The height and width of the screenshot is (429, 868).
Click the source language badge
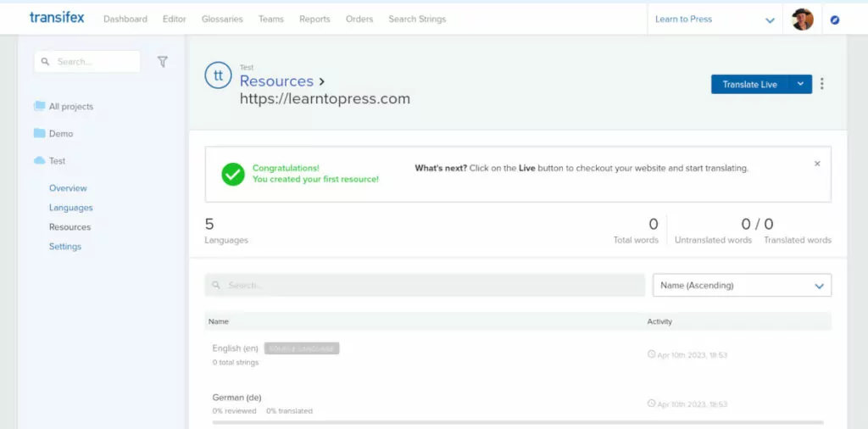click(x=302, y=348)
